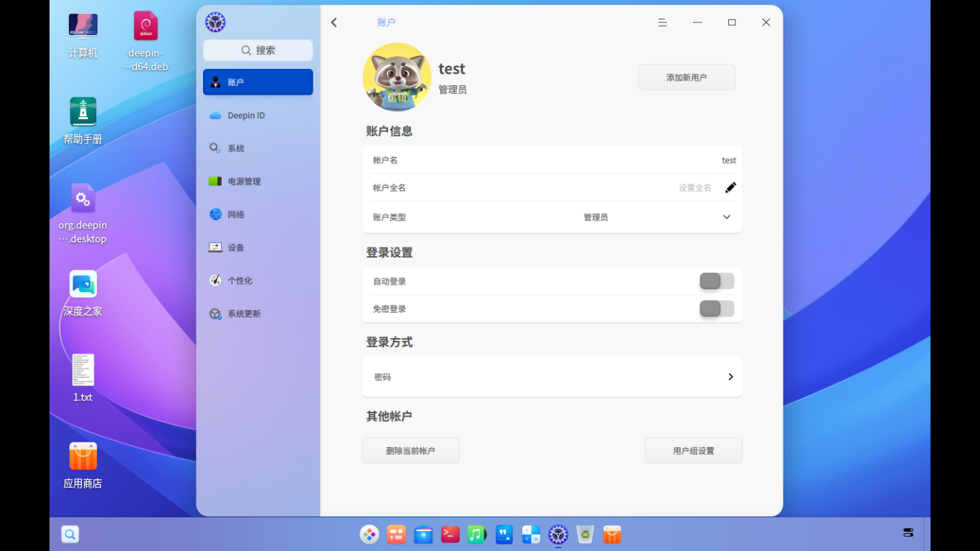Click the 网络 globe icon in sidebar

pyautogui.click(x=215, y=214)
